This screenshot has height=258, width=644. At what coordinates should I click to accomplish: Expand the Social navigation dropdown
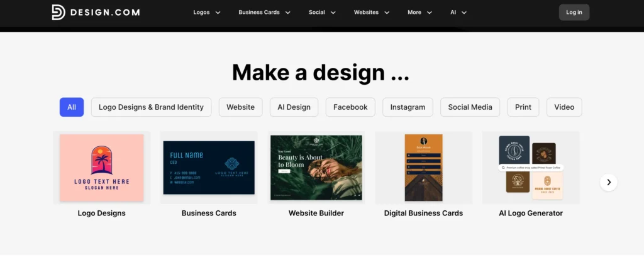coord(322,12)
